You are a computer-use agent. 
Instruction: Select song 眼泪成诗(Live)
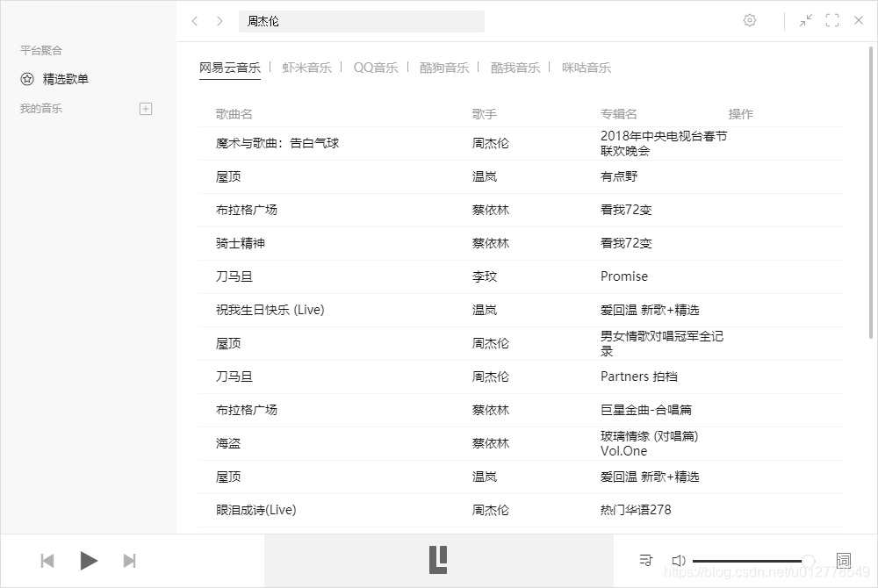pos(255,510)
